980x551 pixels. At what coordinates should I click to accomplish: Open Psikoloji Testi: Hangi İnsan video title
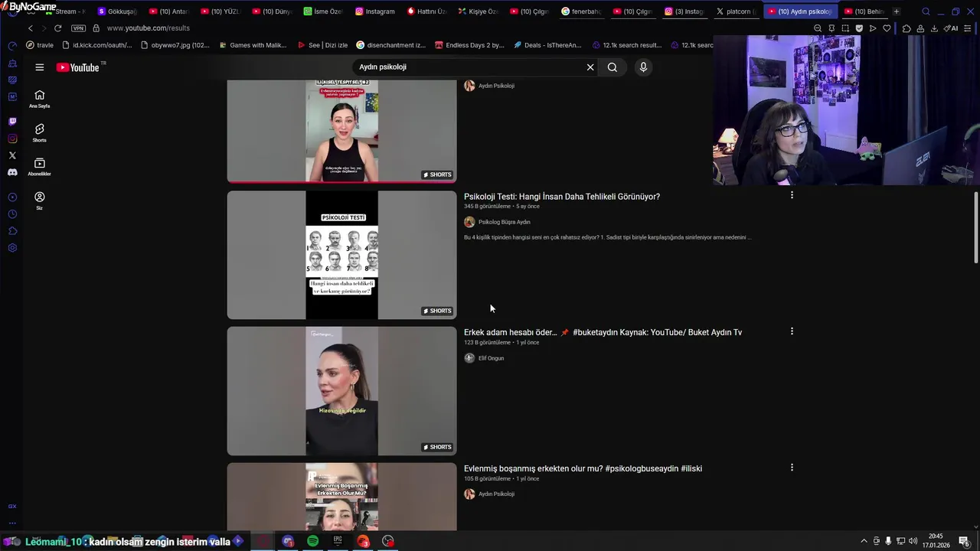(562, 197)
